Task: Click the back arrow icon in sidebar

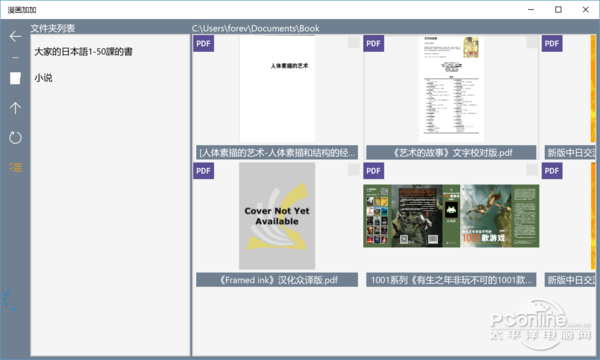Action: (x=15, y=36)
